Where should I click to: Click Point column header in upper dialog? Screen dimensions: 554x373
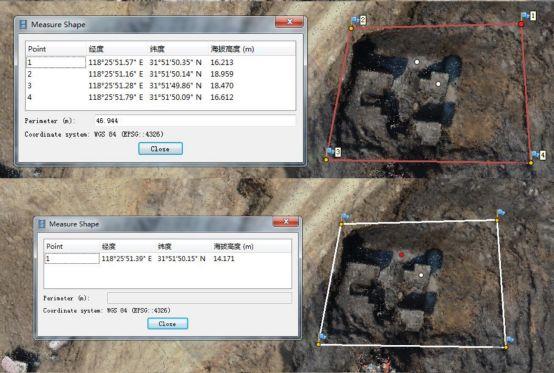pos(37,49)
